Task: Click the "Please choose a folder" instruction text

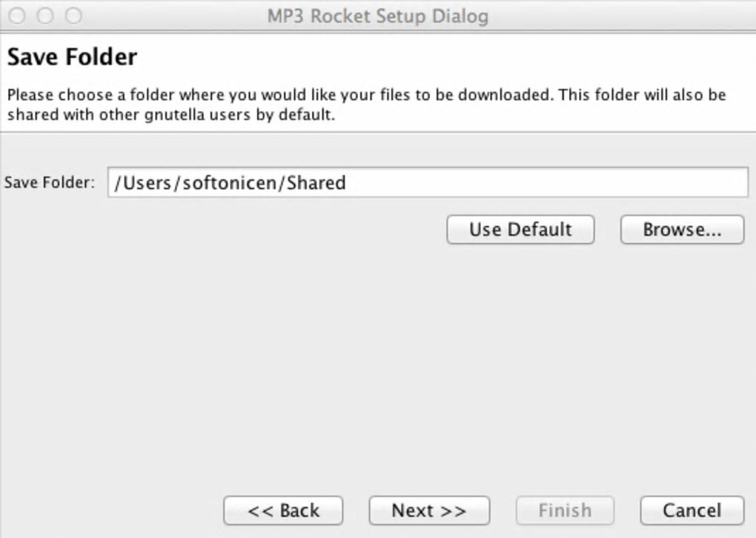Action: click(89, 96)
